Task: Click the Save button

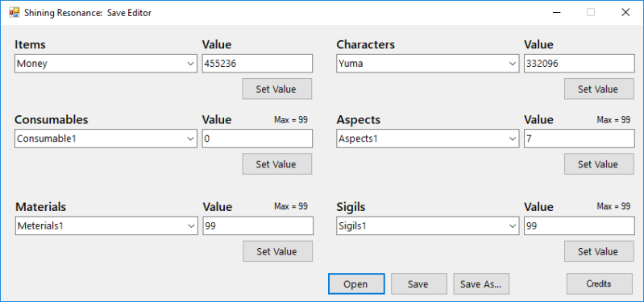Action: pos(418,284)
